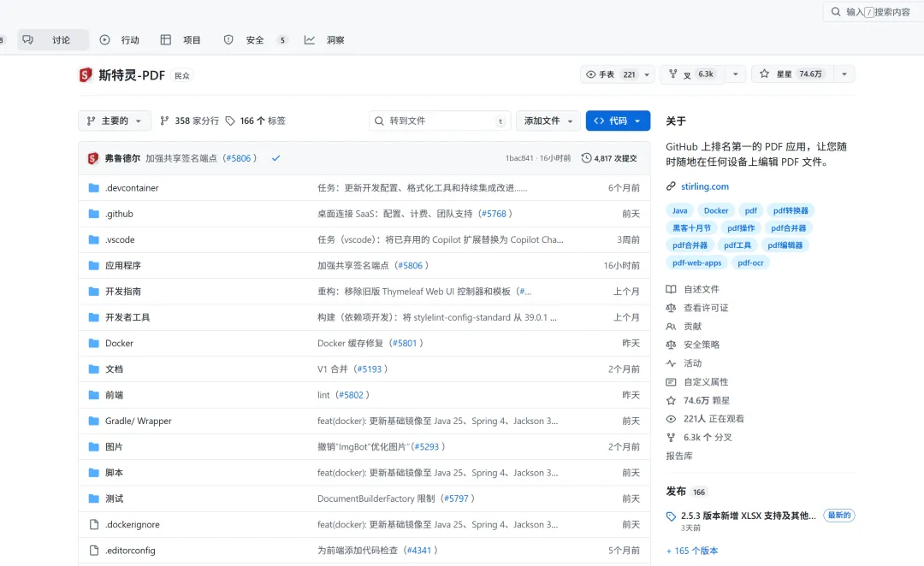Open commit hash 1bac841
924x566 pixels.
click(519, 158)
